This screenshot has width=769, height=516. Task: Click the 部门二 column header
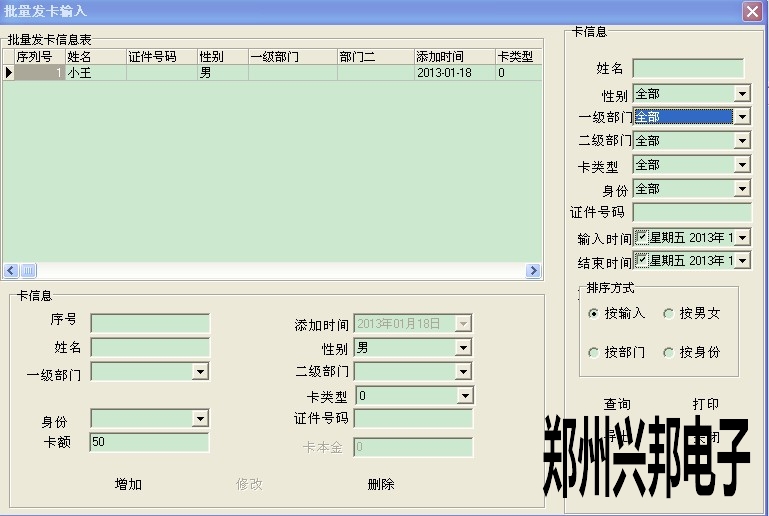coord(376,57)
